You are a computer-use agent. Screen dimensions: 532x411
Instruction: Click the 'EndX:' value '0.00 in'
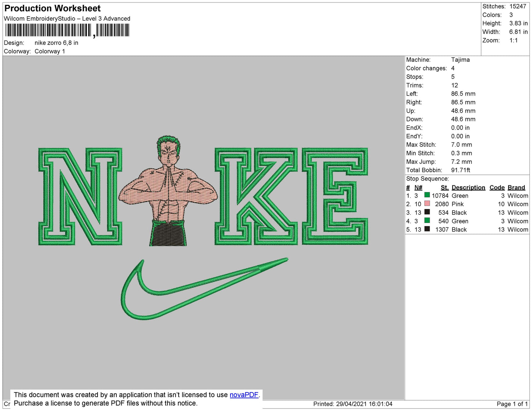[x=460, y=128]
